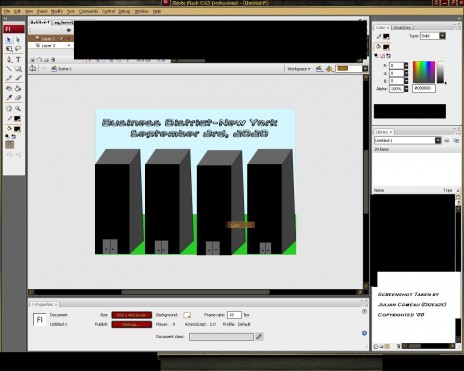Select the Rectangle tool

tap(18, 69)
